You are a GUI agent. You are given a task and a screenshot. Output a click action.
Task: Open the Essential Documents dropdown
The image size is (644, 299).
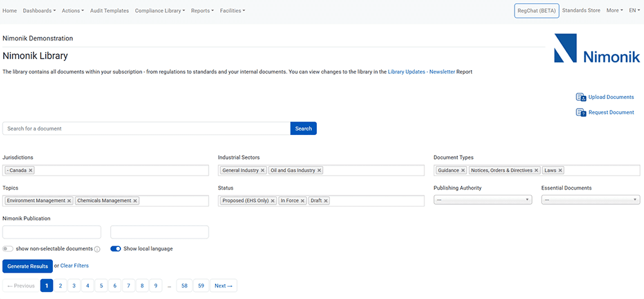click(591, 200)
